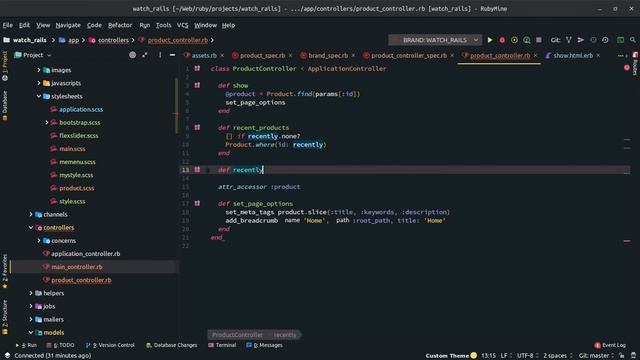Open Database Changes panel
Image resolution: width=640 pixels, height=360 pixels.
pyautogui.click(x=171, y=345)
